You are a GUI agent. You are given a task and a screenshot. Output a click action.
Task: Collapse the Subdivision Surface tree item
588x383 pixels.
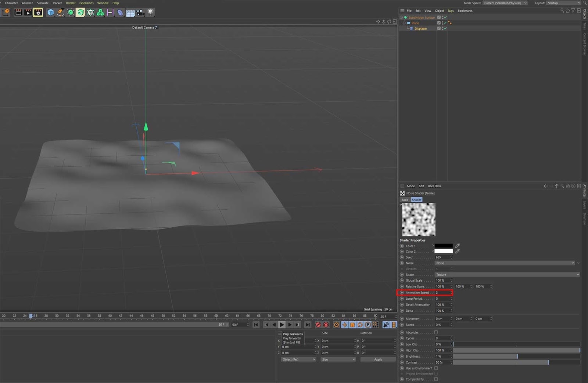point(401,17)
